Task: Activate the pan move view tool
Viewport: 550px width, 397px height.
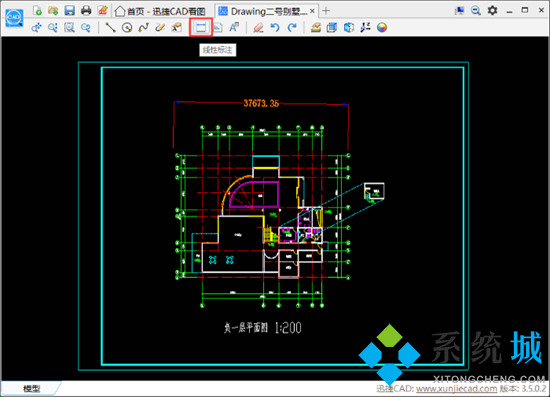Action: point(36,27)
